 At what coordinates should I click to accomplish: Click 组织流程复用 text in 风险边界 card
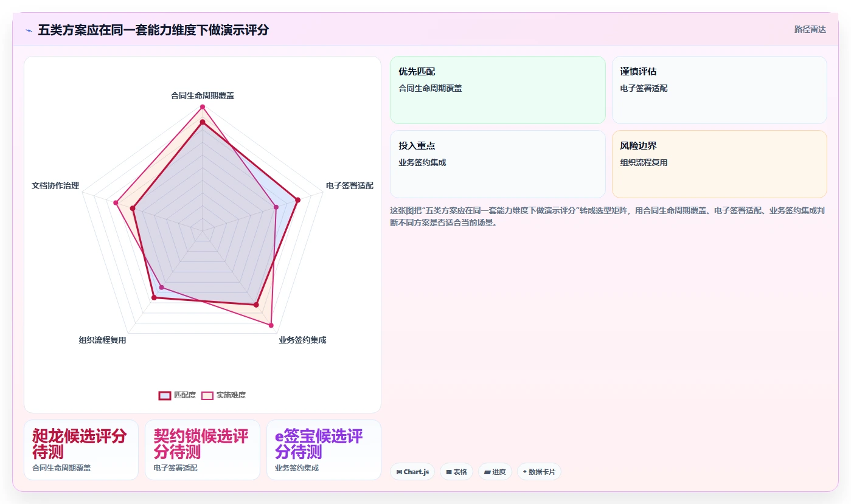[x=644, y=162]
